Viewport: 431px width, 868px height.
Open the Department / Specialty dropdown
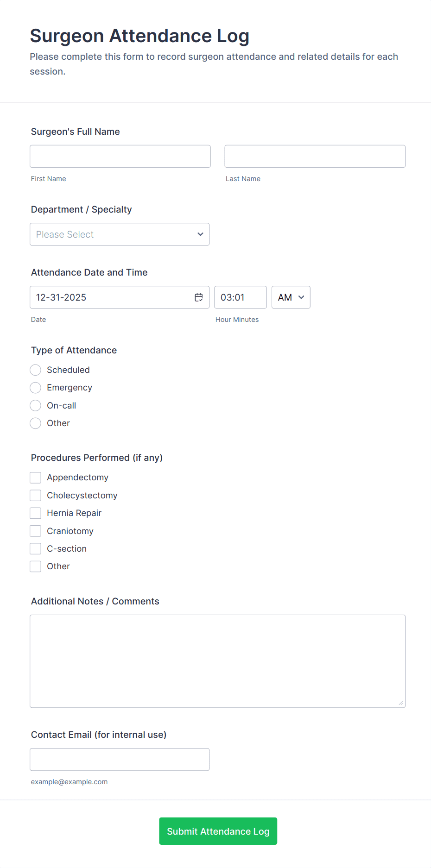point(119,234)
